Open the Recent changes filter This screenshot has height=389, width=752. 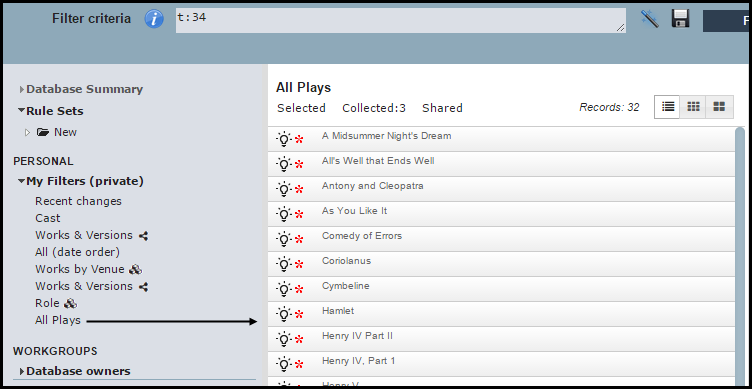point(78,201)
